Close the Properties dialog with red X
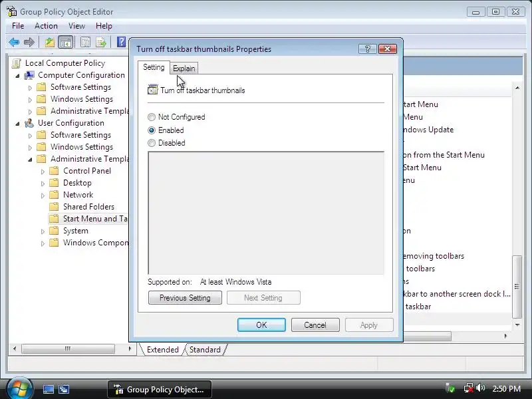Image resolution: width=532 pixels, height=399 pixels. pyautogui.click(x=388, y=49)
